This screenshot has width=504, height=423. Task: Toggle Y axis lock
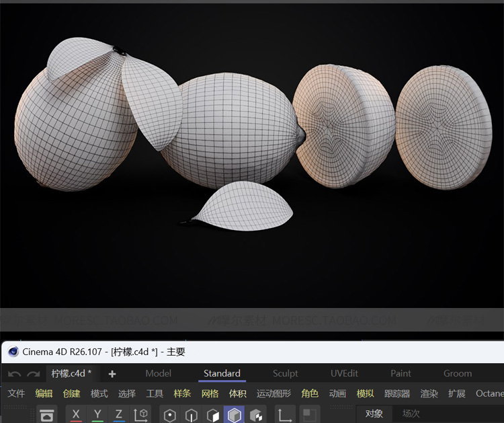pos(97,415)
